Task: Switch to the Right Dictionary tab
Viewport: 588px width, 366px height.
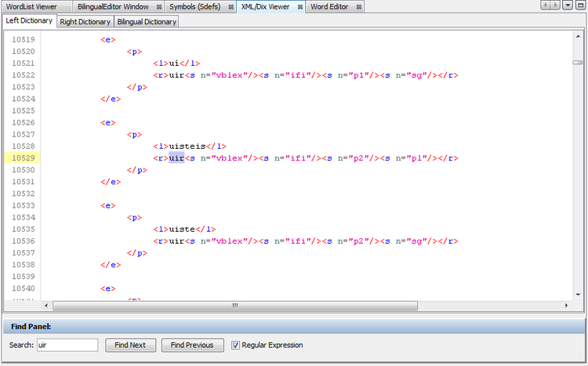Action: pyautogui.click(x=85, y=21)
